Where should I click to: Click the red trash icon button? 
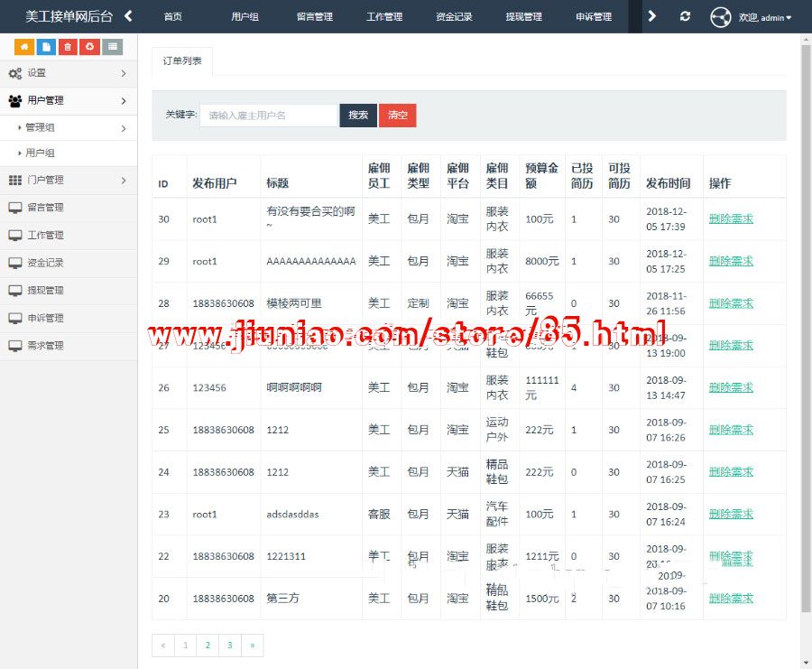click(68, 47)
